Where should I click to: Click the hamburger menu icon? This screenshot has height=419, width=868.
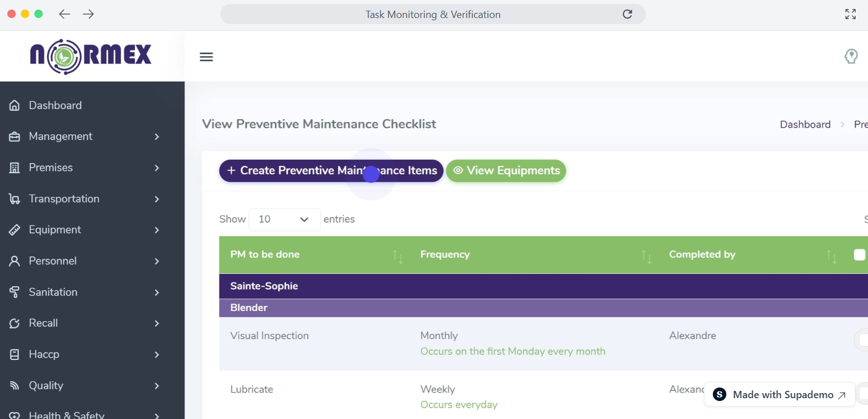coord(206,57)
